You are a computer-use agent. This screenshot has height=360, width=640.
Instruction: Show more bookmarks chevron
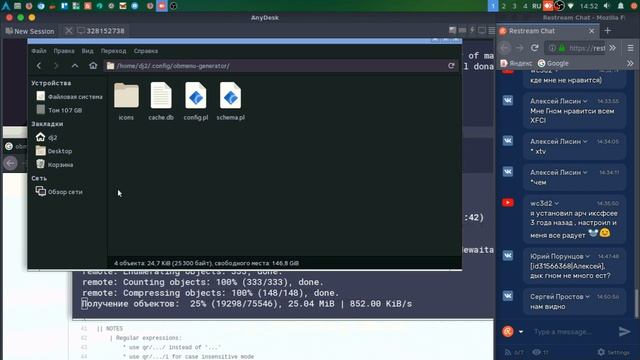pos(630,63)
